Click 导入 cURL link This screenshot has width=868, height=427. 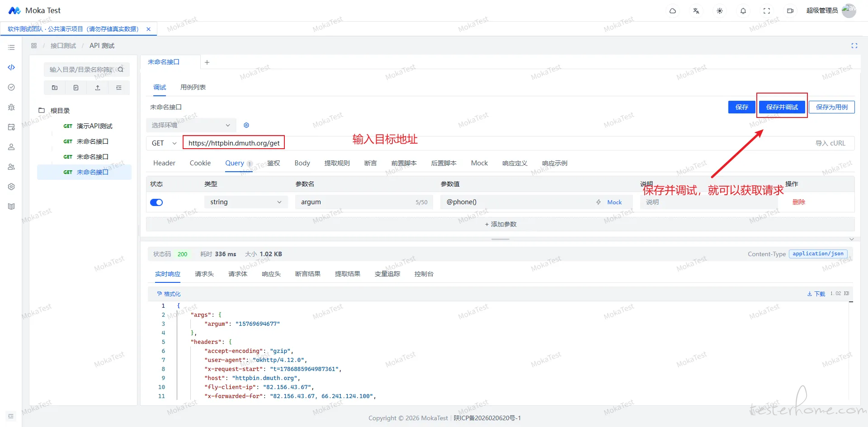pos(830,143)
